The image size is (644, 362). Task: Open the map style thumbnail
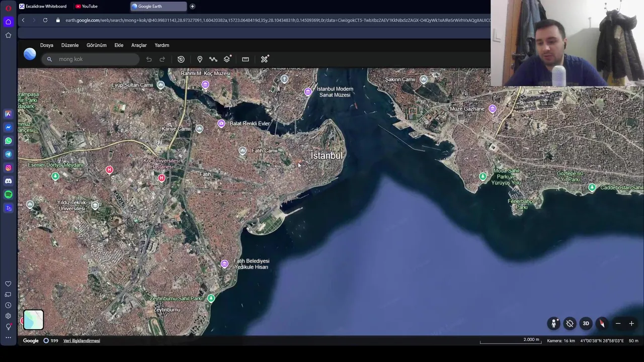(x=34, y=320)
